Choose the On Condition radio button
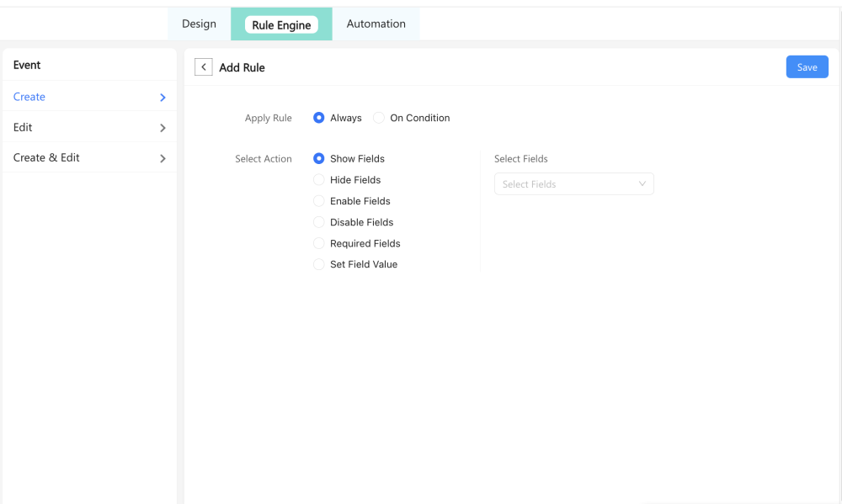 (379, 118)
